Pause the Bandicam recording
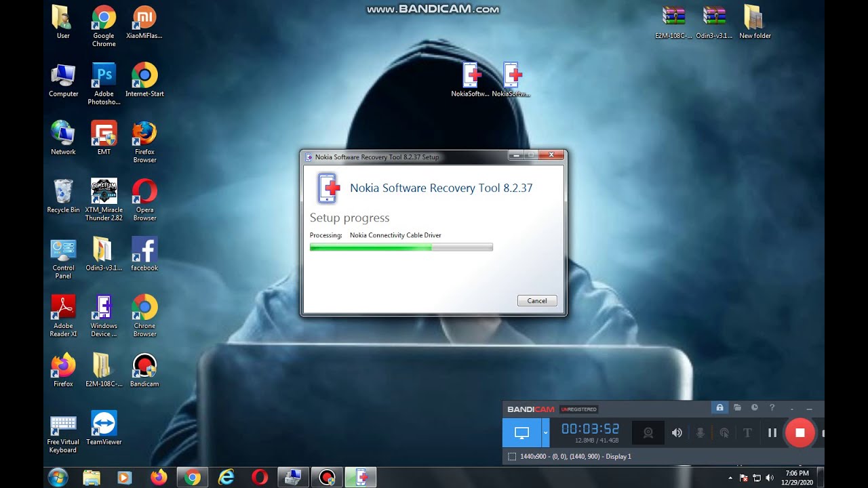This screenshot has height=488, width=868. coord(772,432)
